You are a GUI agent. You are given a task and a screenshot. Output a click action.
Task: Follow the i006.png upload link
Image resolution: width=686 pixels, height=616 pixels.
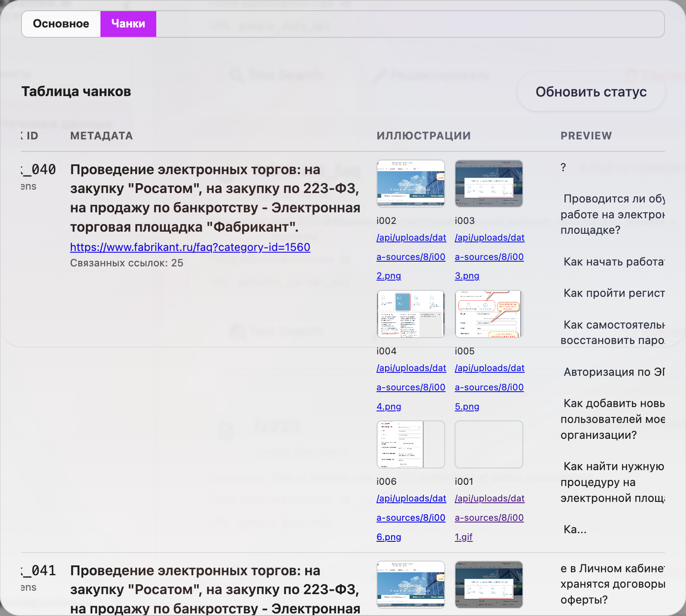[x=411, y=517]
